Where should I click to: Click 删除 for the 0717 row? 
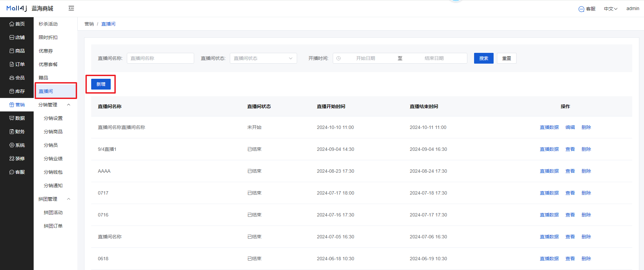point(586,193)
